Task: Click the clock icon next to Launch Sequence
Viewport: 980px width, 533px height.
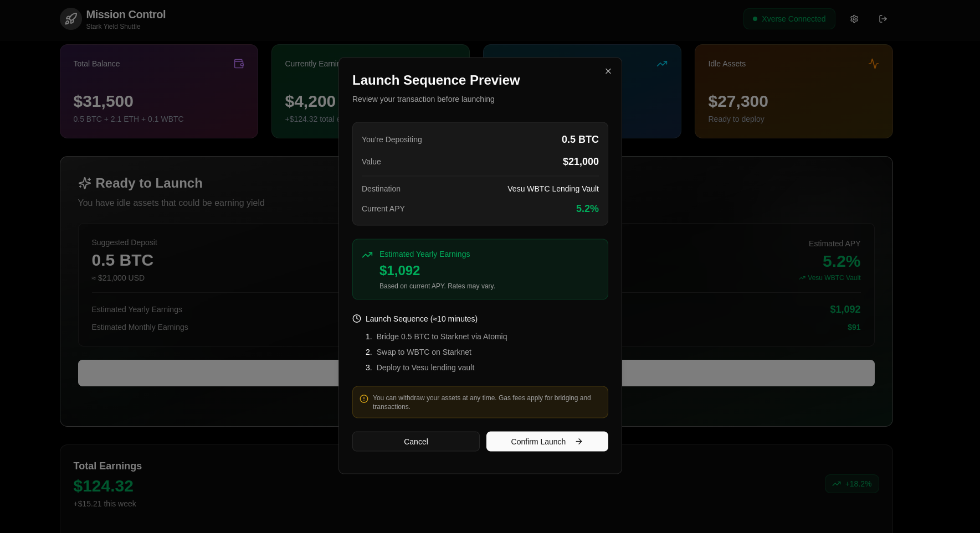Action: tap(357, 319)
